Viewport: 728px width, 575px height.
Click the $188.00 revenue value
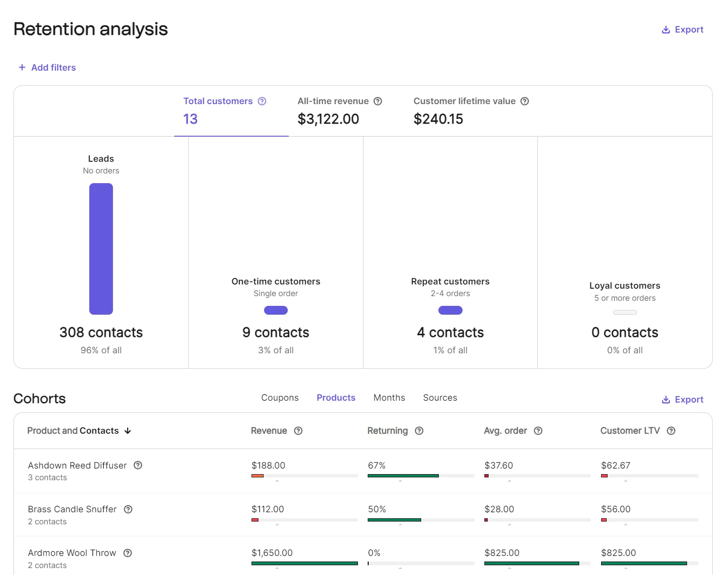tap(268, 465)
